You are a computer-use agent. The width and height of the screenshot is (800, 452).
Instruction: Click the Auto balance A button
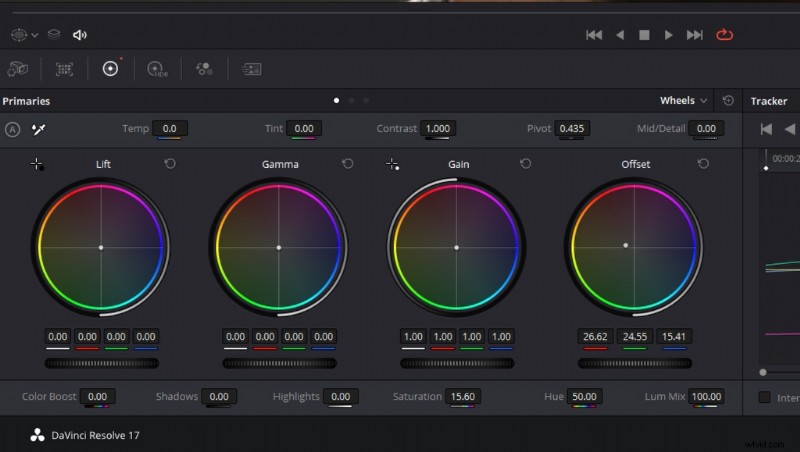13,130
